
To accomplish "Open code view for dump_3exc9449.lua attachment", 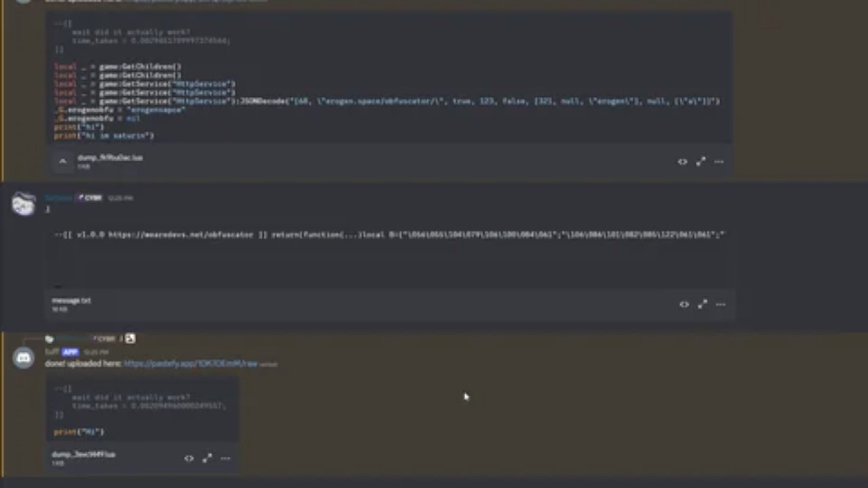I will point(189,457).
